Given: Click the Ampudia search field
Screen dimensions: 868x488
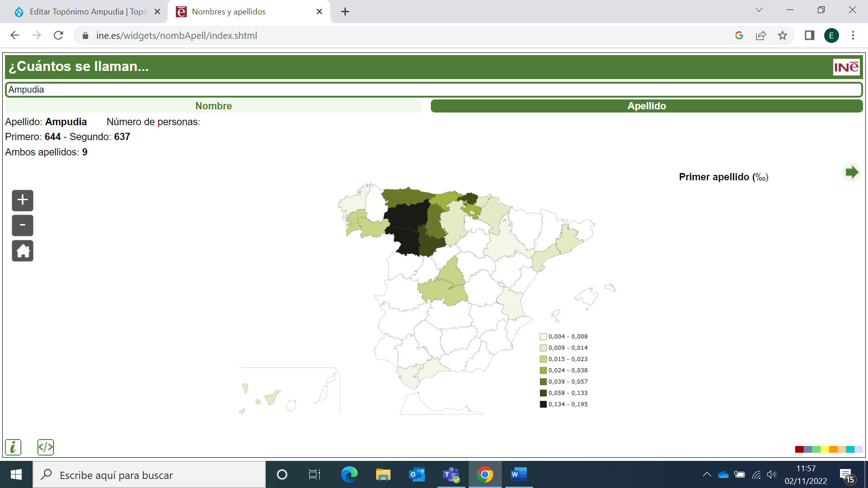Looking at the screenshot, I should click(434, 89).
